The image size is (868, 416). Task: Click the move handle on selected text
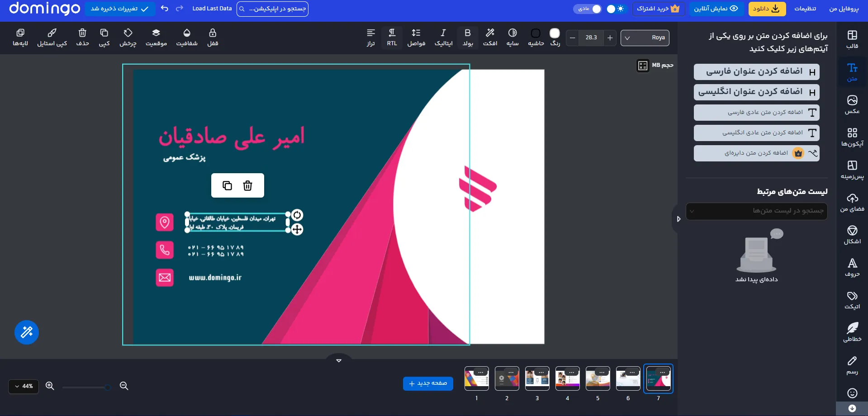coord(297,229)
